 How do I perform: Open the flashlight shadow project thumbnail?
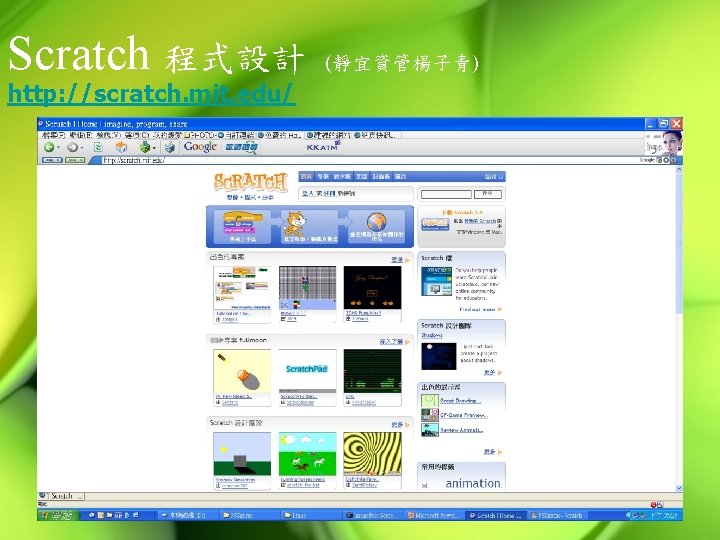coord(242,371)
